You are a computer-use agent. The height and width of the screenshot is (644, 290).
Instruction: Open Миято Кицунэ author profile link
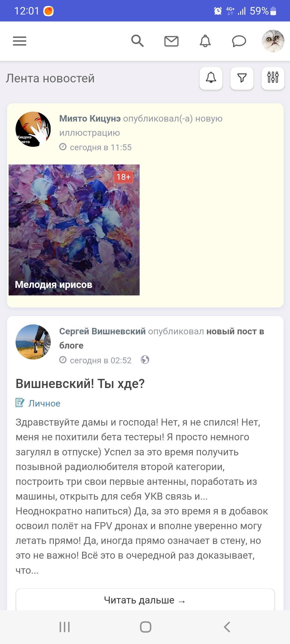[90, 118]
